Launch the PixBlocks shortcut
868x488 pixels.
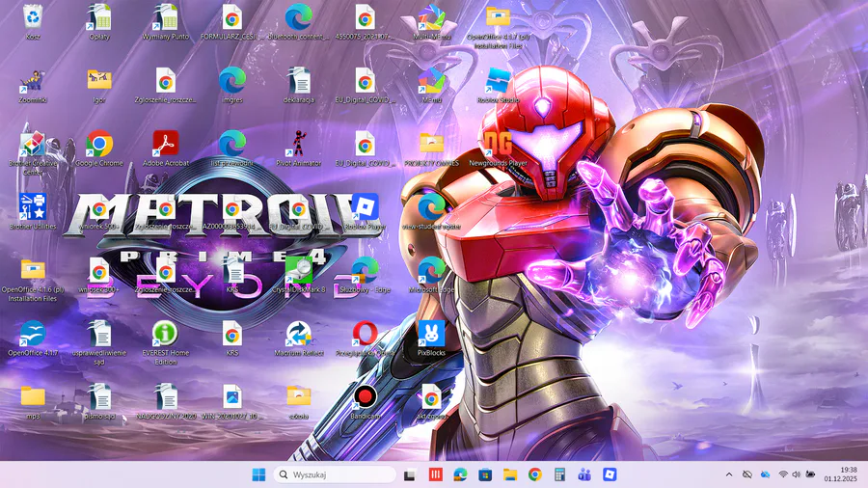click(x=431, y=333)
